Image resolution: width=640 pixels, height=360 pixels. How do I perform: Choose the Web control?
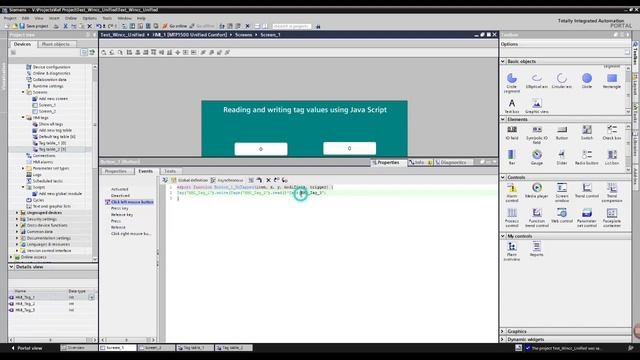click(562, 216)
